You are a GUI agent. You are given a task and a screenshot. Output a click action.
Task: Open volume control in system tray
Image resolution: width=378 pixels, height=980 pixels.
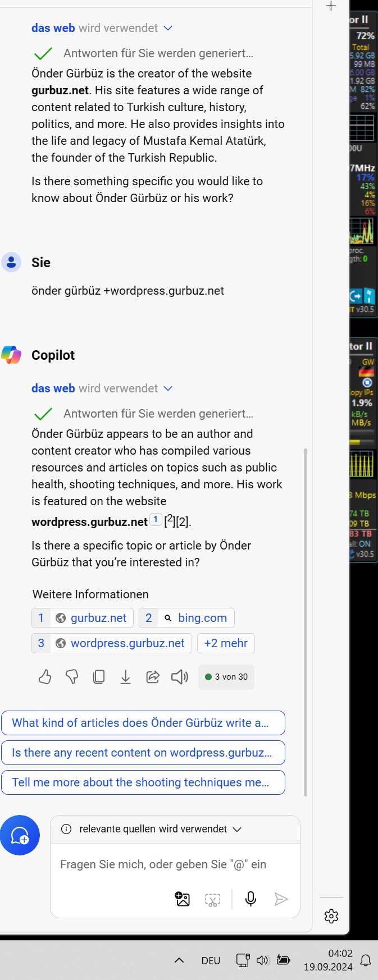262,960
